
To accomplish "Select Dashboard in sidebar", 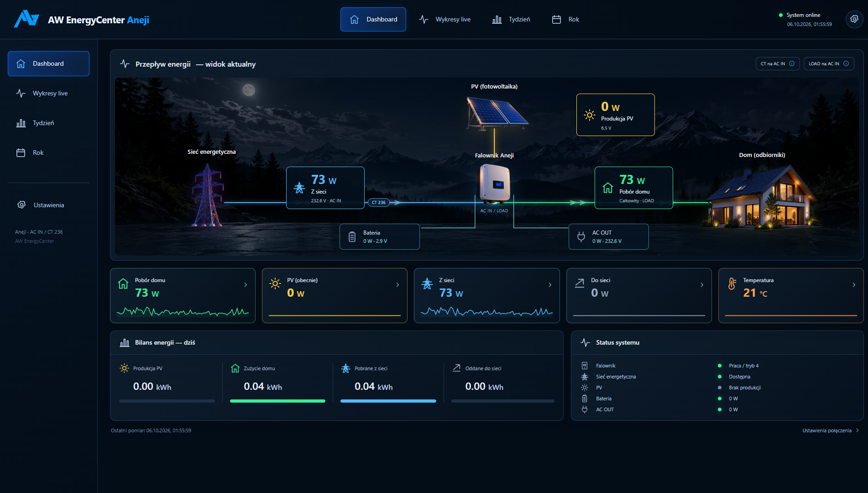I will tap(48, 63).
